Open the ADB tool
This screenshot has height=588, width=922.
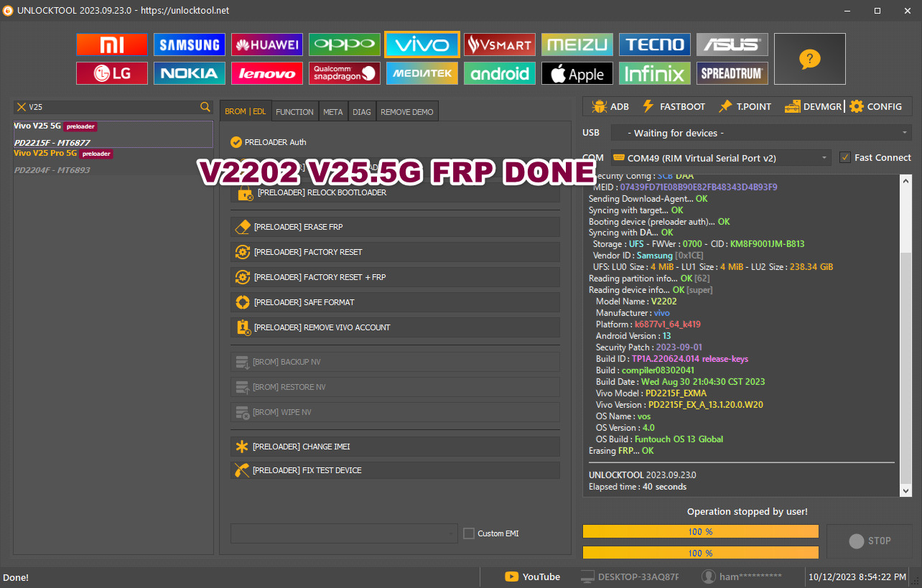click(610, 106)
